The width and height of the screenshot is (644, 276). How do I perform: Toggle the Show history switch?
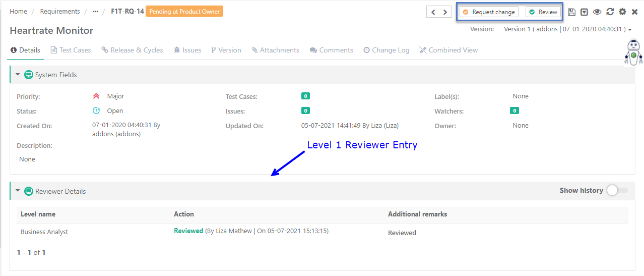[x=617, y=190]
